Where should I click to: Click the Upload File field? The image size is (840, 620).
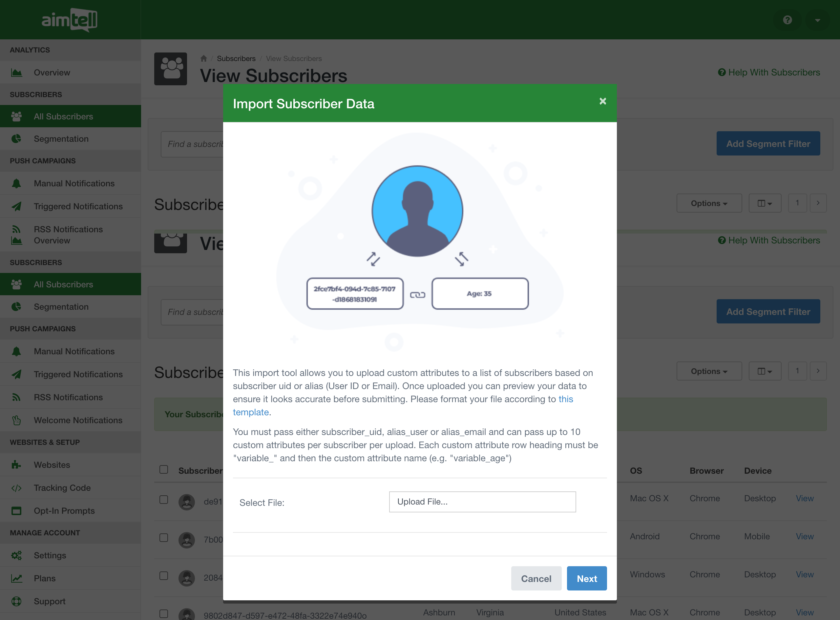(x=482, y=502)
